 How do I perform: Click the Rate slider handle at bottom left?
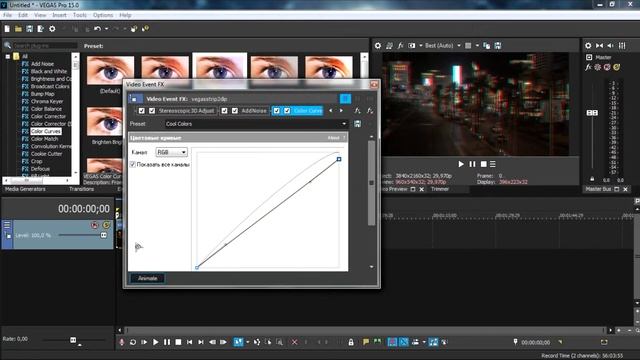(73, 340)
